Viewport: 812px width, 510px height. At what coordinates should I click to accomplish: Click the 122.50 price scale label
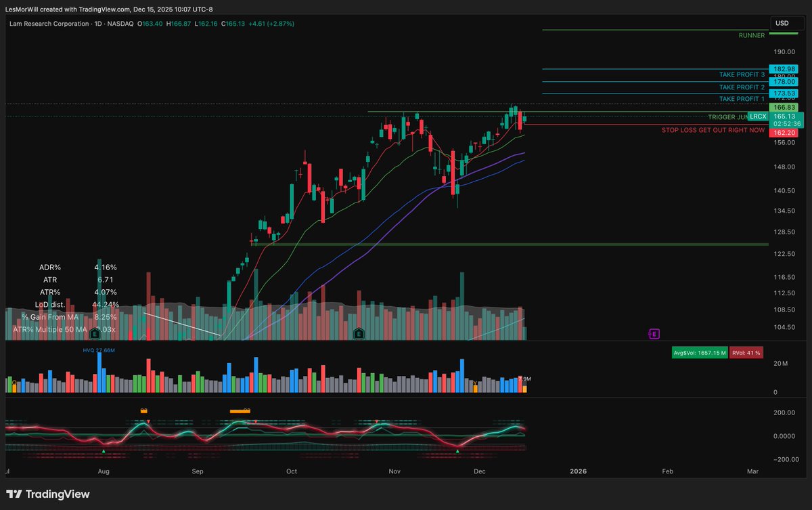click(784, 253)
